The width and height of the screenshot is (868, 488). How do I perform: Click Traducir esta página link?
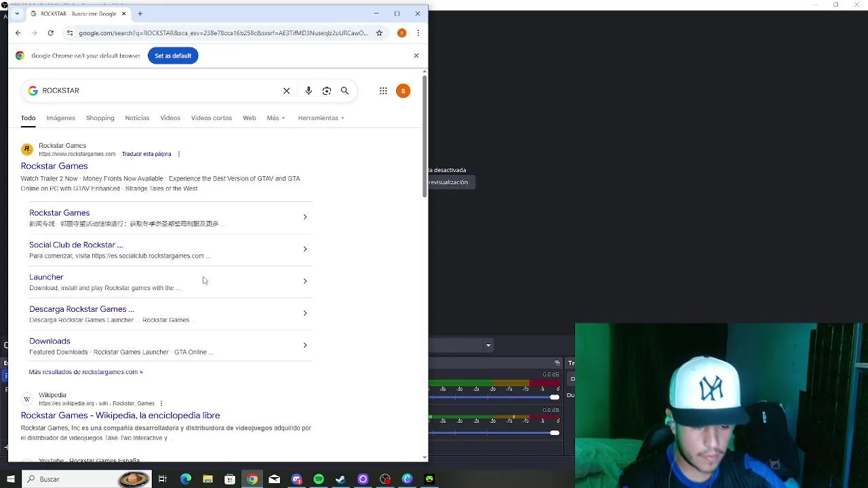click(x=146, y=154)
